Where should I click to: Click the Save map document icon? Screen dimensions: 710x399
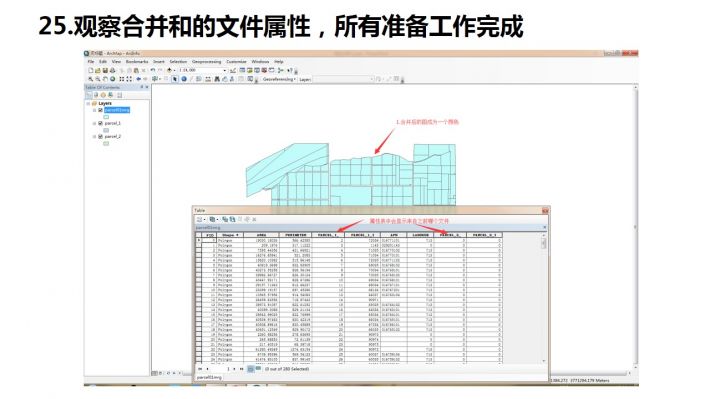[x=105, y=70]
